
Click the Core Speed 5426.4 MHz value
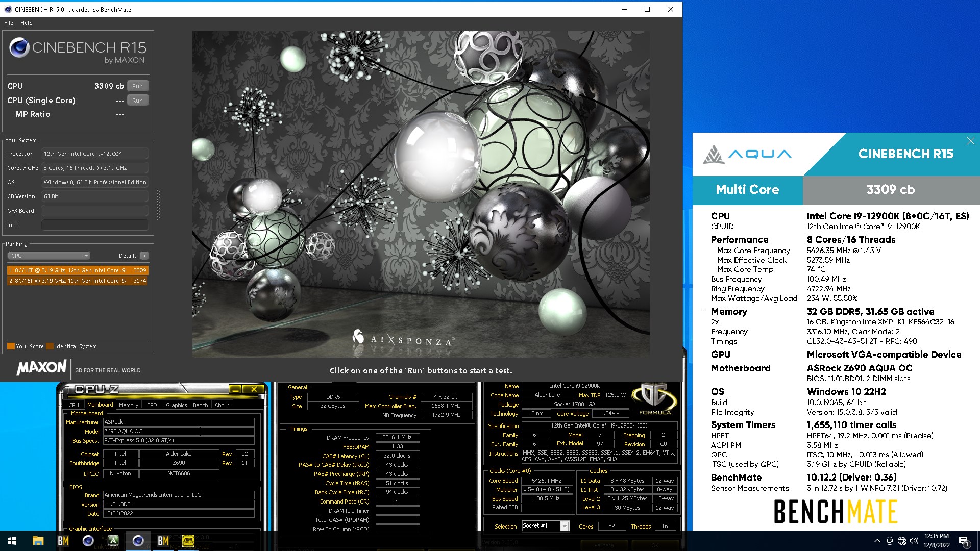click(547, 481)
